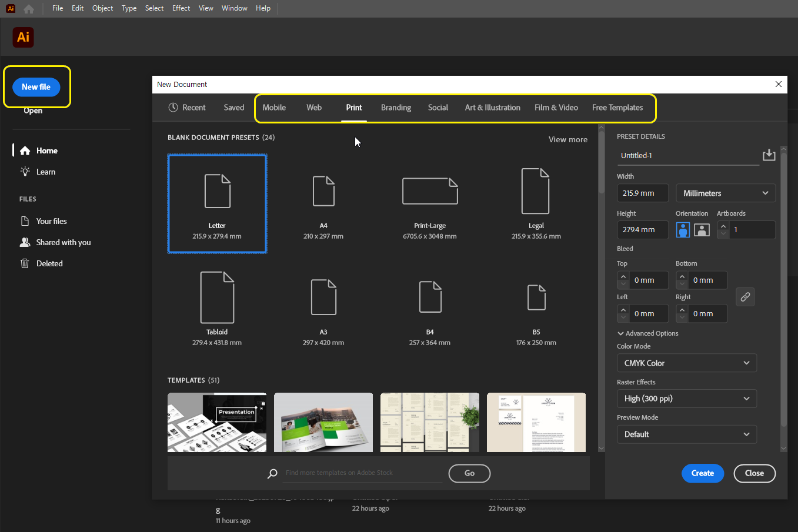
Task: Click the template search magnifier icon
Action: pos(272,473)
